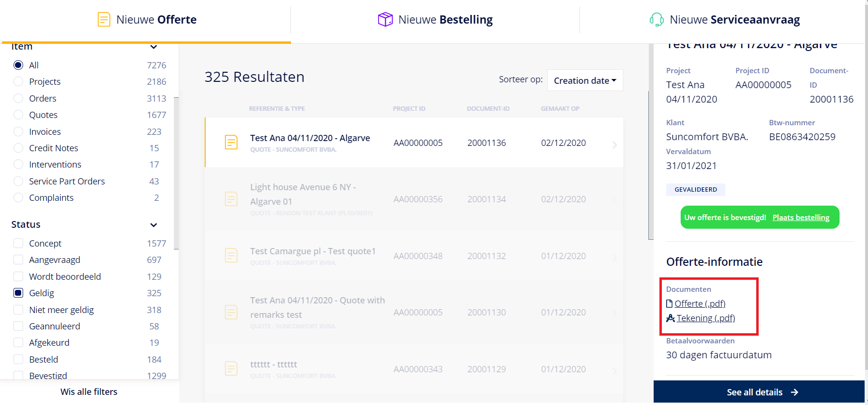This screenshot has height=405, width=868.
Task: Click the Offerte pdf file icon
Action: coord(670,304)
